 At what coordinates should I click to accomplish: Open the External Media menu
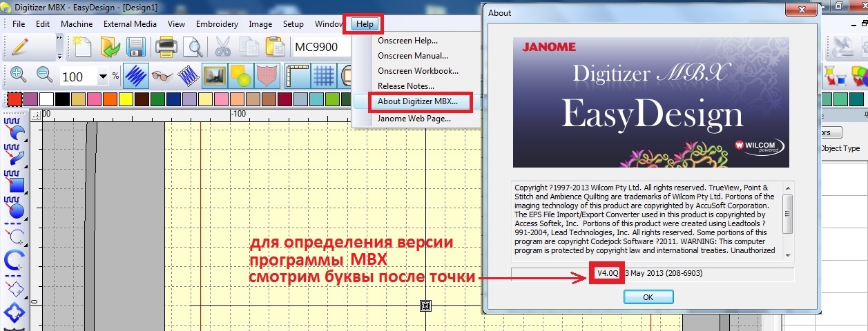tap(130, 24)
